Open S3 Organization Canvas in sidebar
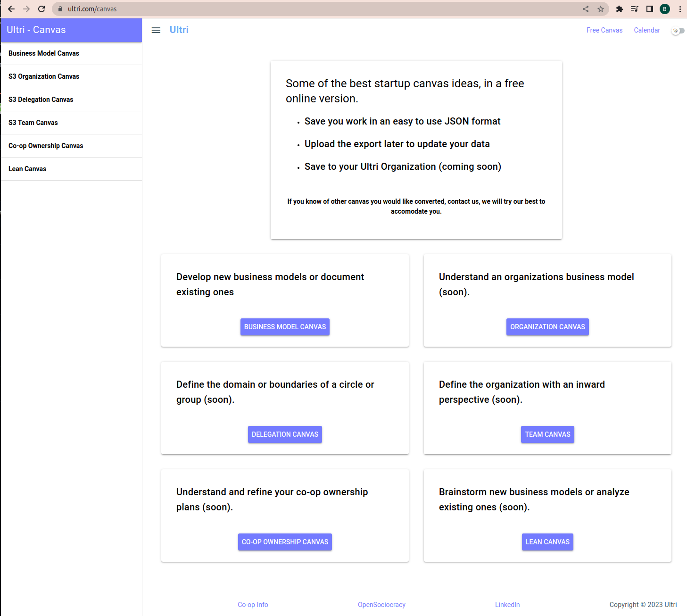This screenshot has width=687, height=616. [x=71, y=76]
